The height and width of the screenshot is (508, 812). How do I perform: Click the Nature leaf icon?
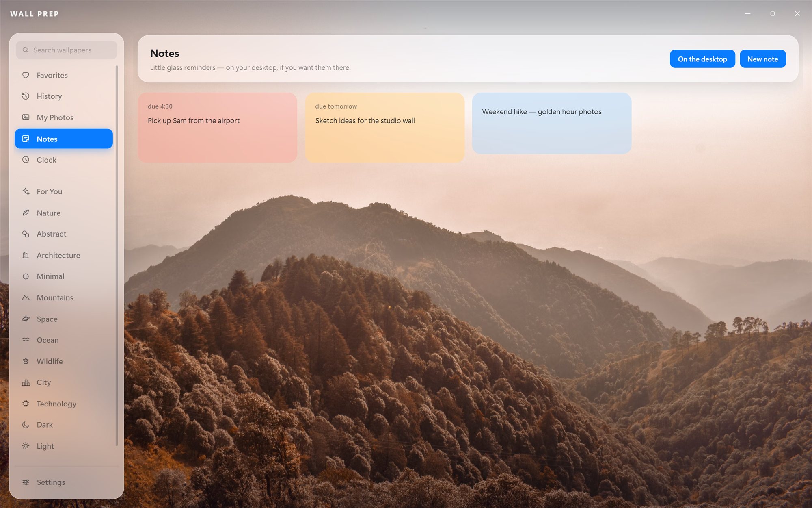tap(26, 213)
